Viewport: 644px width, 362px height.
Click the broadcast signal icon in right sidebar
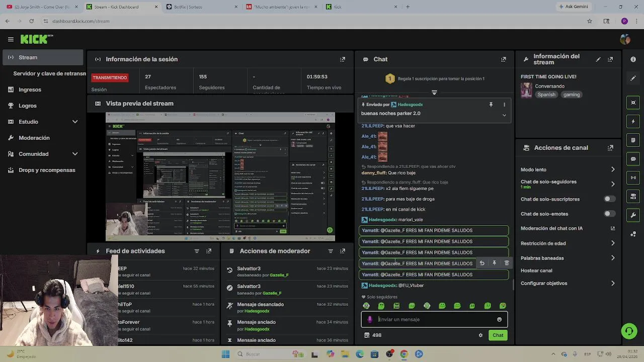[633, 177]
